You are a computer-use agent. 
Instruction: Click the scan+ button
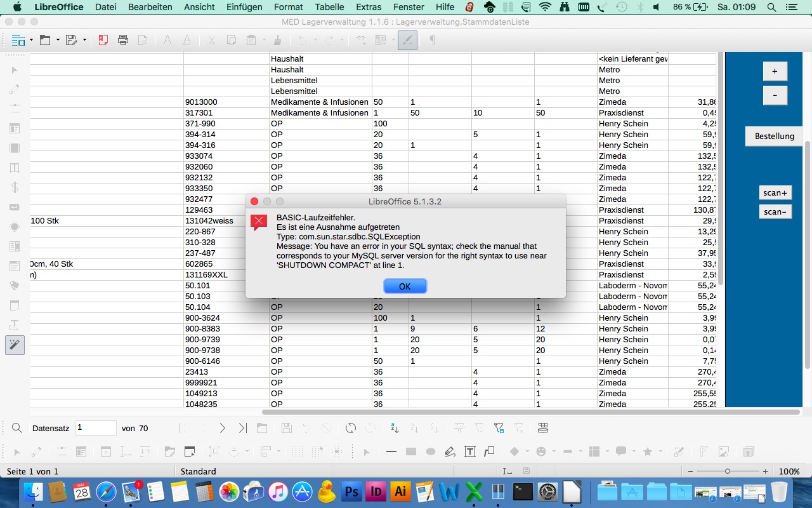coord(775,192)
